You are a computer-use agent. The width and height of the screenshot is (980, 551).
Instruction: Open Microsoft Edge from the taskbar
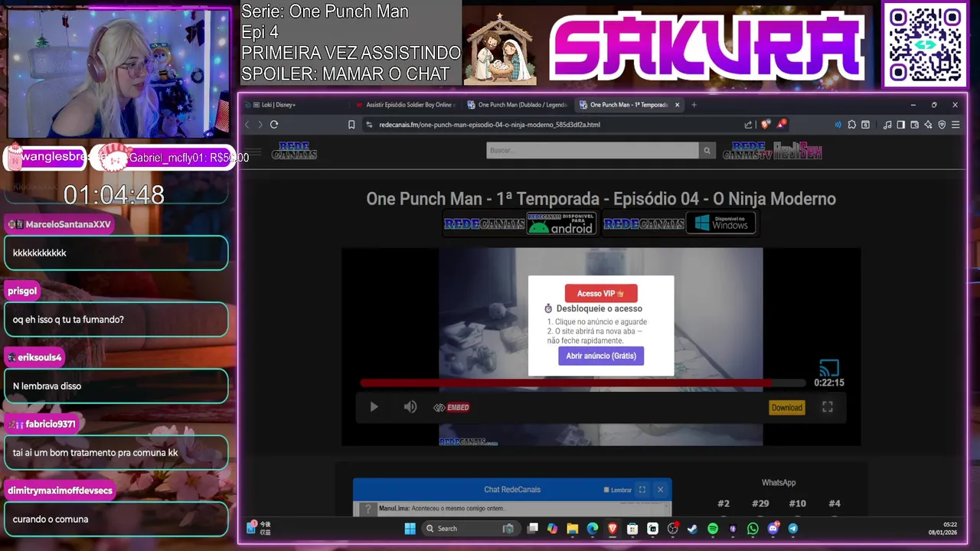tap(593, 528)
